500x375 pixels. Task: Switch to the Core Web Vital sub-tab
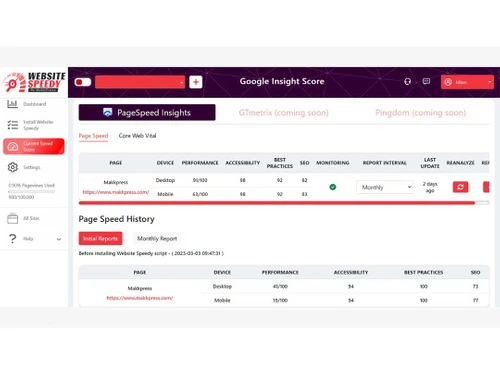point(137,136)
